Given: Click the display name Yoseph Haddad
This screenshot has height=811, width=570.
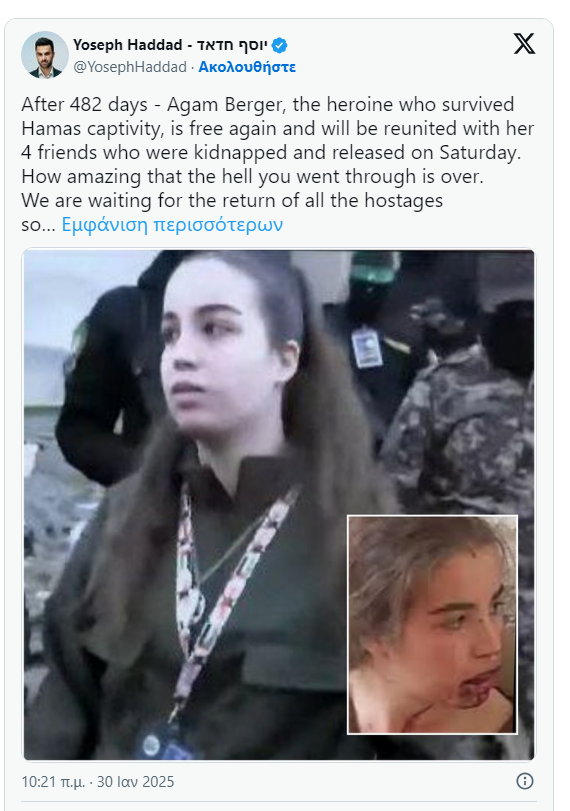Looking at the screenshot, I should (x=127, y=45).
